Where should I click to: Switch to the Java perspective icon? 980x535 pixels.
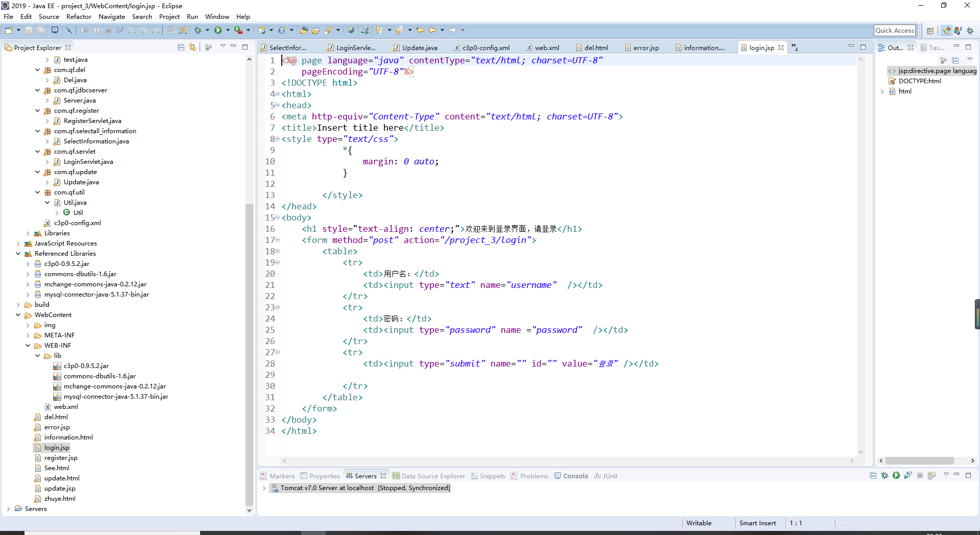pyautogui.click(x=958, y=31)
